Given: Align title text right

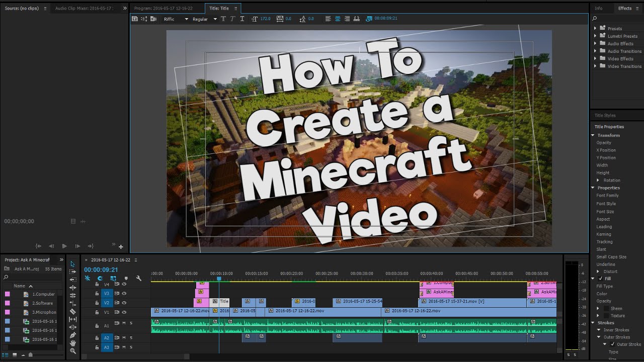Looking at the screenshot, I should 347,19.
